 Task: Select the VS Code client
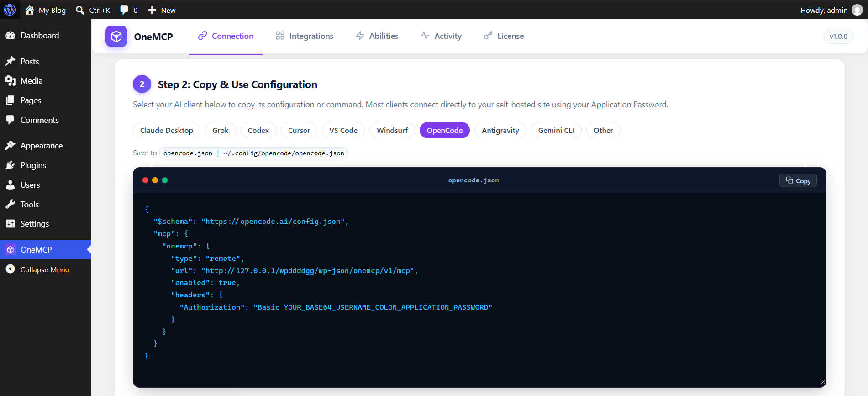343,130
